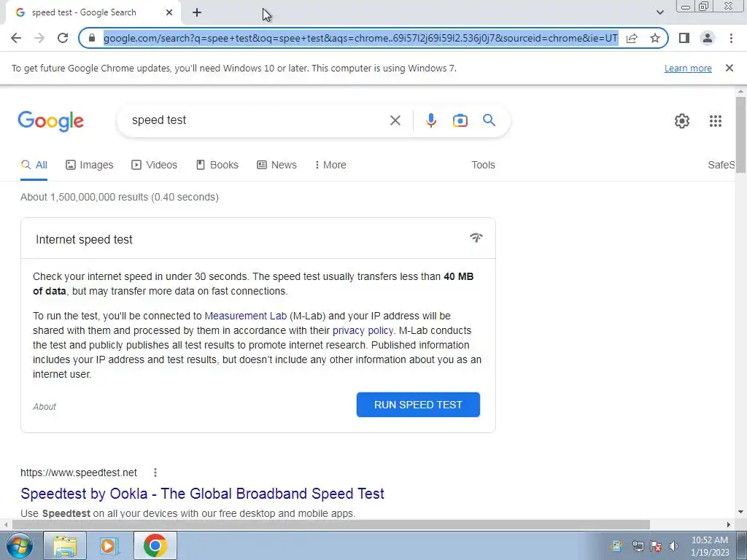Open the Action Center flag in the tray
The height and width of the screenshot is (560, 747).
656,546
